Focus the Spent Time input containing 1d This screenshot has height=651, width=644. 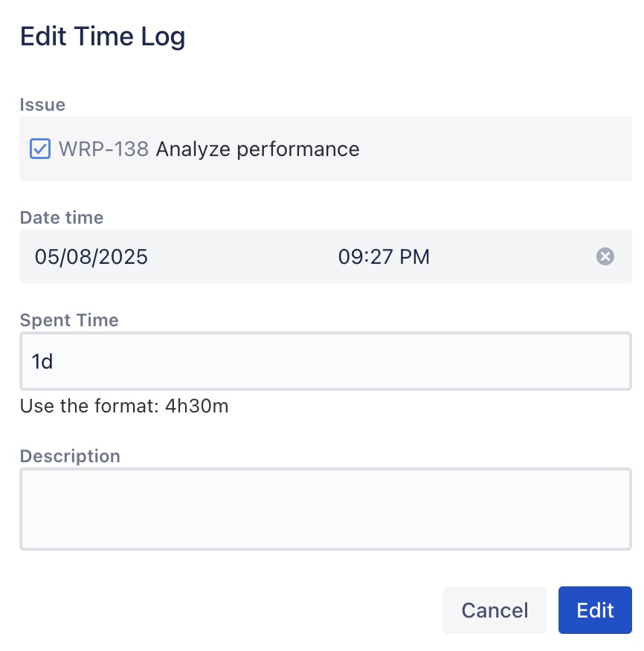click(x=325, y=361)
